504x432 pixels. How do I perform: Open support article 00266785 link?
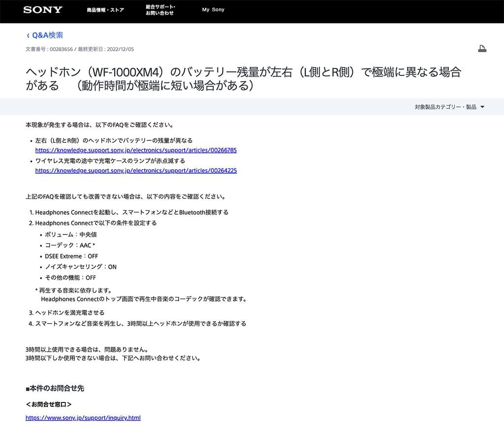(x=136, y=150)
